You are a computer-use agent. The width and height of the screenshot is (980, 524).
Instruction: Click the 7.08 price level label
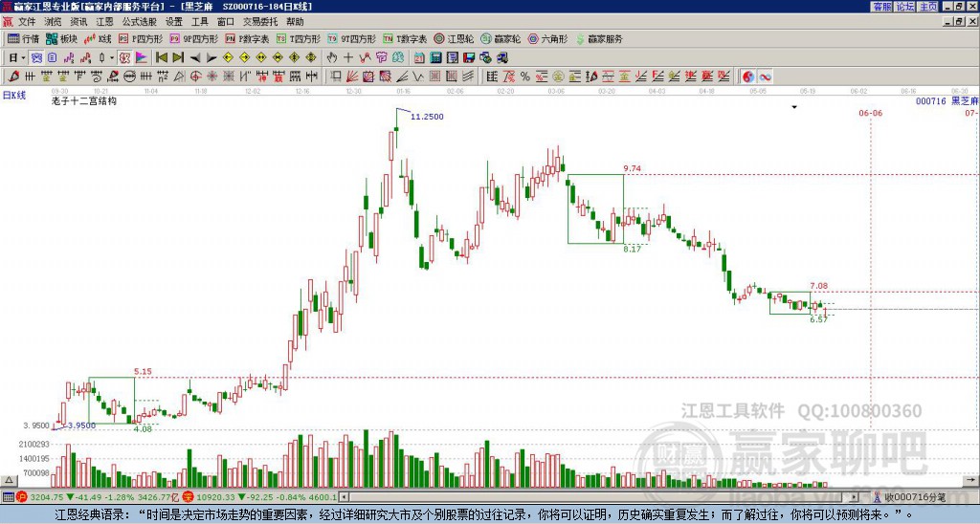(x=819, y=286)
